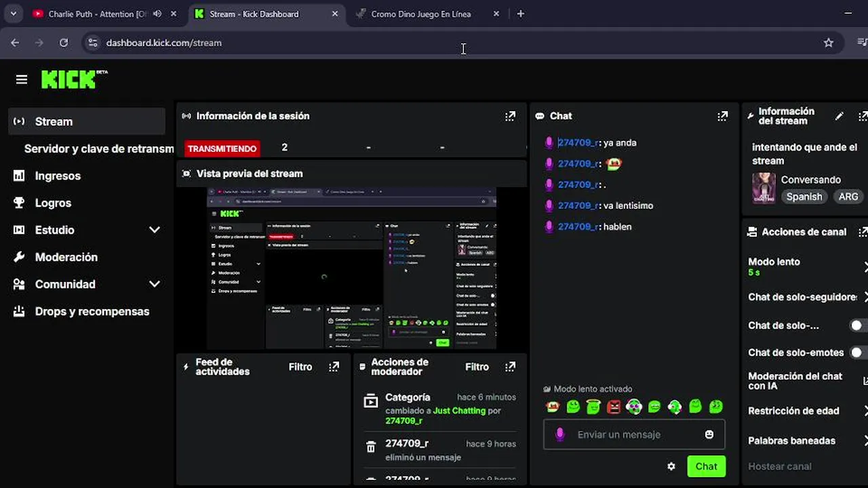This screenshot has width=868, height=488.
Task: Pop out the Feed de actividades panel
Action: pos(334,367)
